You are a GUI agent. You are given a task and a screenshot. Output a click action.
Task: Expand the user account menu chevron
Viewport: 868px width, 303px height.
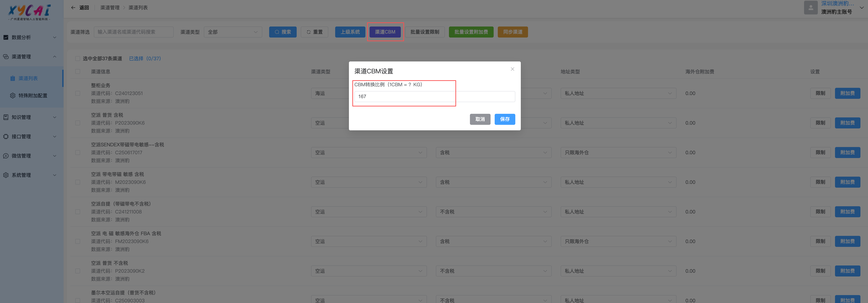pos(862,8)
